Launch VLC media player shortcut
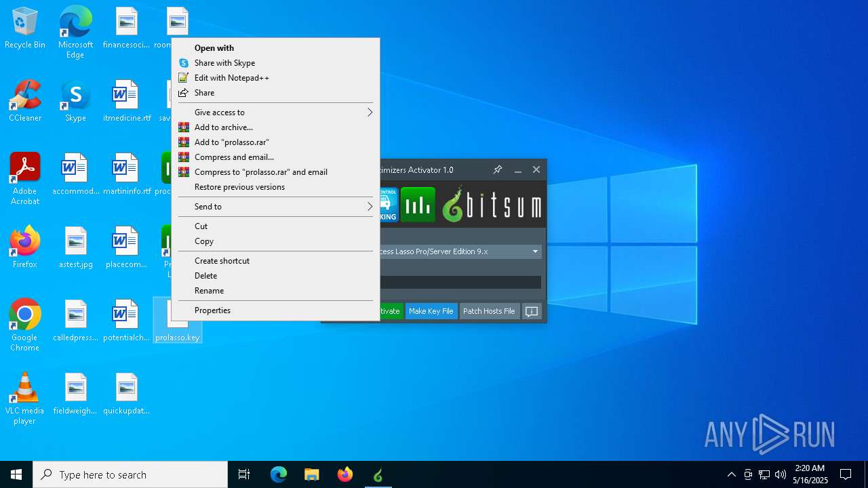Image resolution: width=868 pixels, height=488 pixels. click(25, 399)
